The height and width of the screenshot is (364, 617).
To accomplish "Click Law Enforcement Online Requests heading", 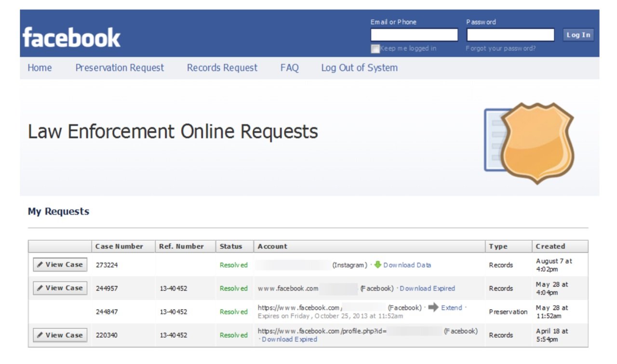I will (x=173, y=131).
